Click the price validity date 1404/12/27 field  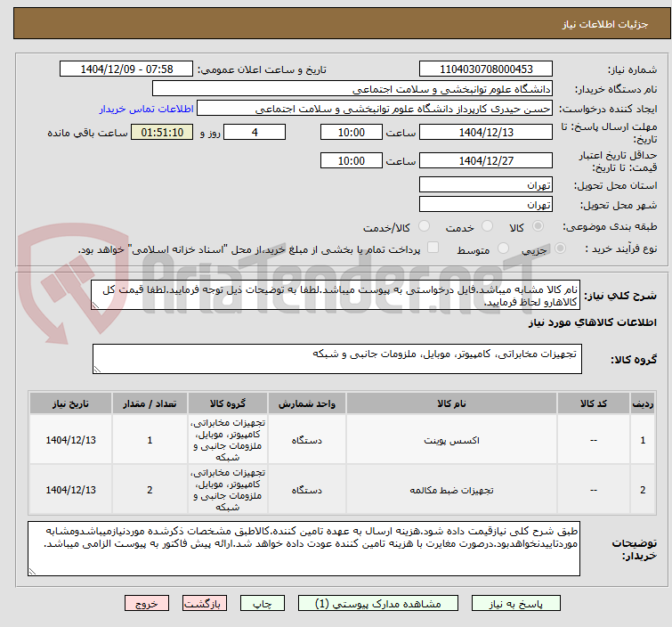(x=486, y=160)
